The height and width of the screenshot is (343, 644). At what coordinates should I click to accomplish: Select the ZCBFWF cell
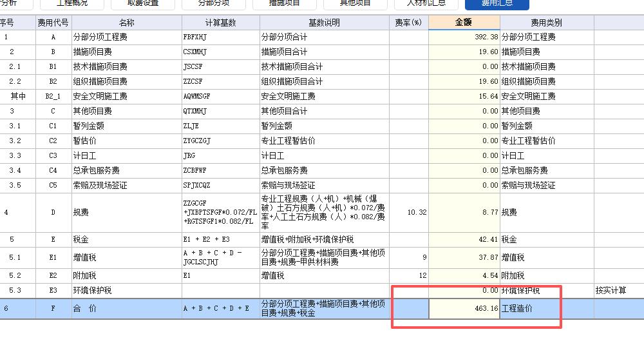pyautogui.click(x=220, y=170)
